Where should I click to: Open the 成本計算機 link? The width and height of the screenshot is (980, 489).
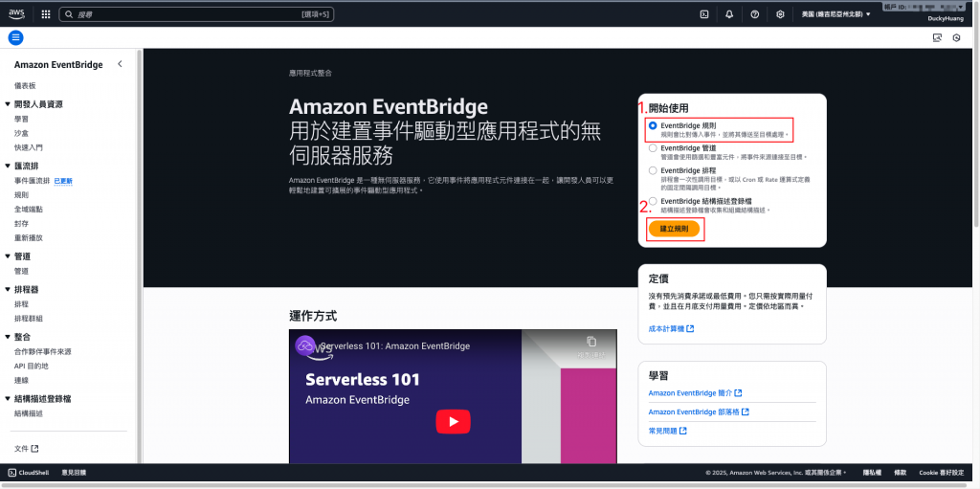(671, 329)
